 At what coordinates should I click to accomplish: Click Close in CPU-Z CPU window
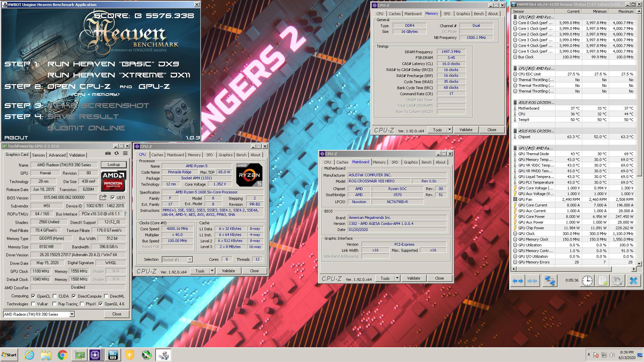coord(254,271)
